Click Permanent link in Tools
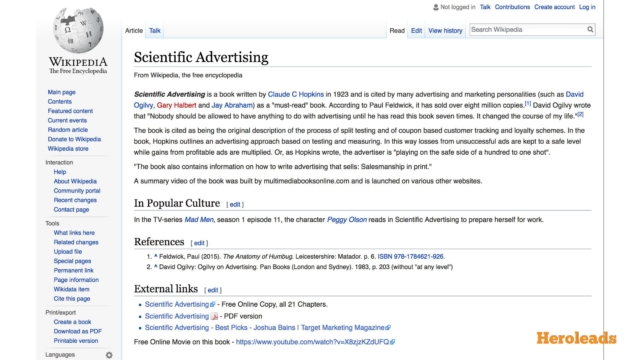The width and height of the screenshot is (640, 360). pos(73,270)
